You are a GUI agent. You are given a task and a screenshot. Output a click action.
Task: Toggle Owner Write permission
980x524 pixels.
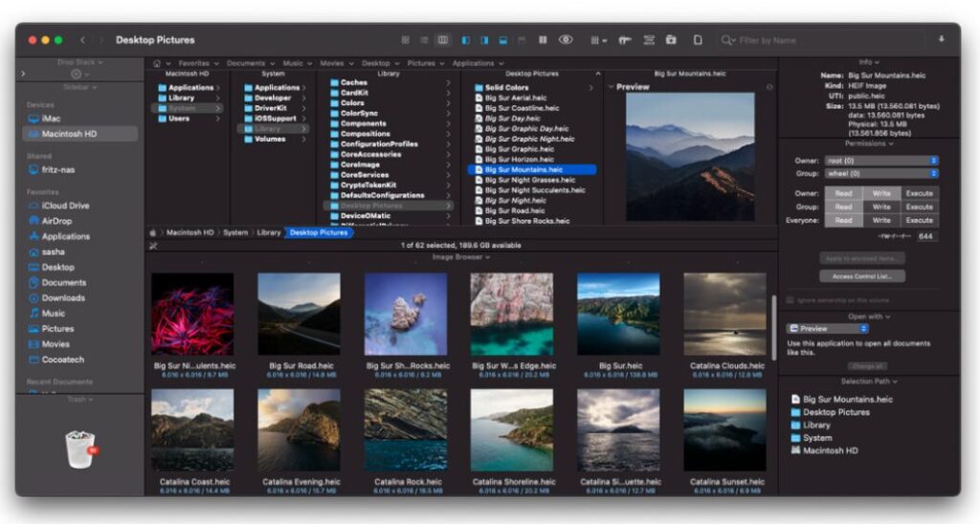(x=880, y=193)
